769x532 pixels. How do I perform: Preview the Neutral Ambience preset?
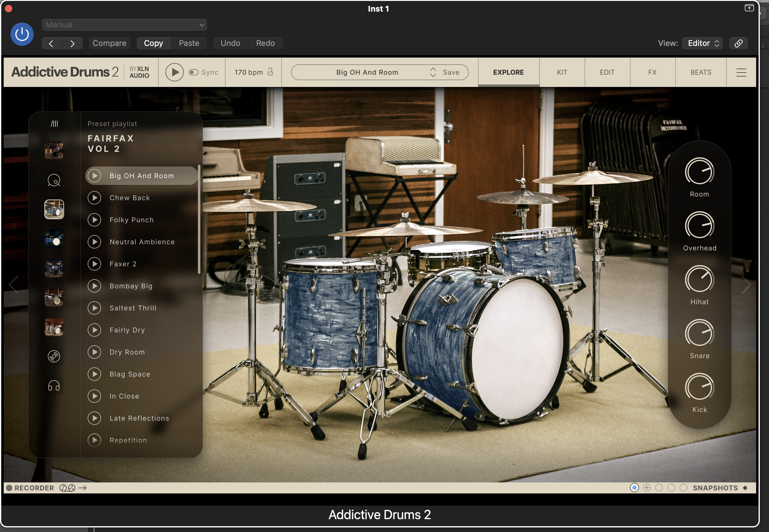tap(94, 242)
